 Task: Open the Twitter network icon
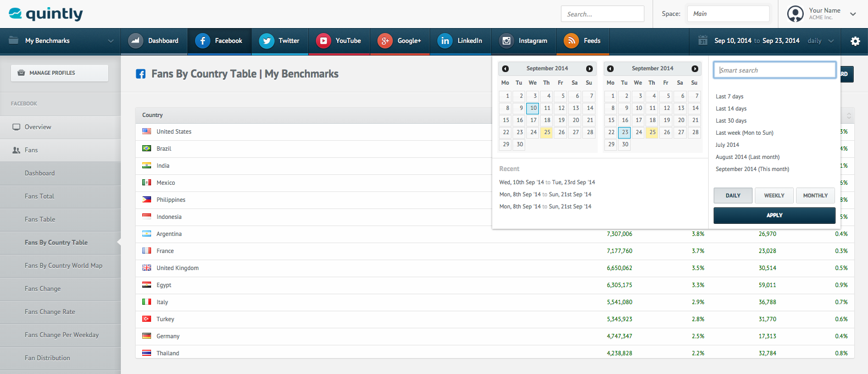[x=266, y=41]
